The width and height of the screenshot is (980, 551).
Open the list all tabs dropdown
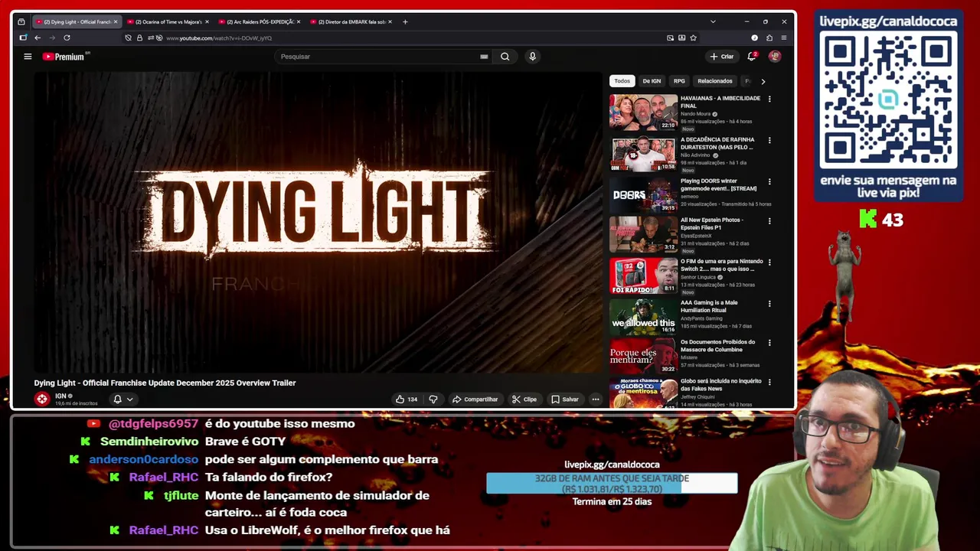point(713,21)
